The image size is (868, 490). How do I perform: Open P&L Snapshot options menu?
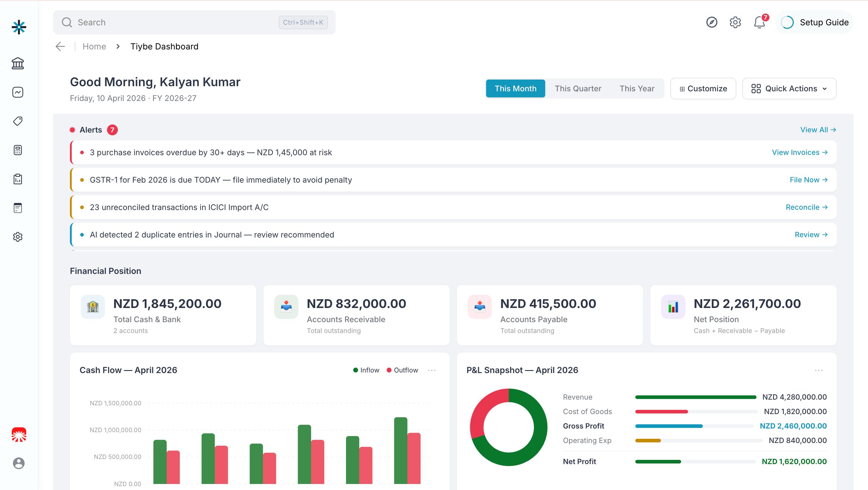pos(819,370)
